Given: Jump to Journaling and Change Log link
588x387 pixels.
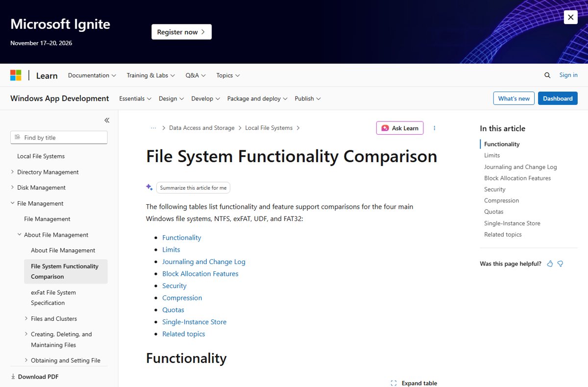Looking at the screenshot, I should pyautogui.click(x=204, y=262).
